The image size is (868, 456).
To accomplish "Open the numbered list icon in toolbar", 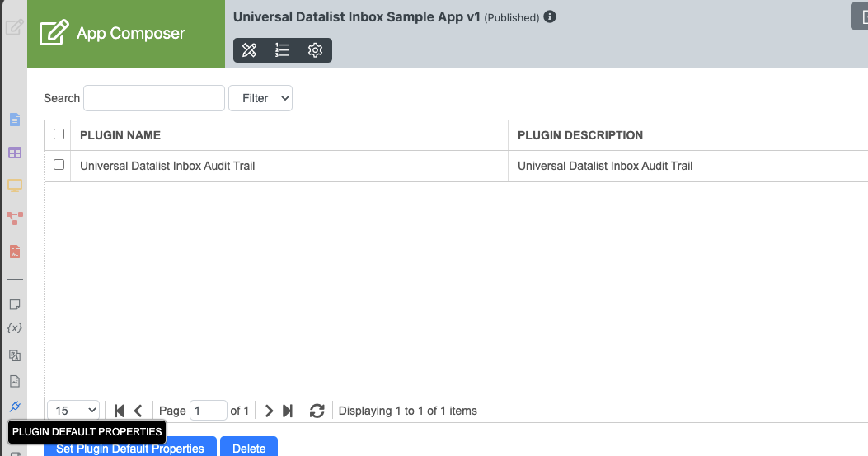I will pos(282,50).
